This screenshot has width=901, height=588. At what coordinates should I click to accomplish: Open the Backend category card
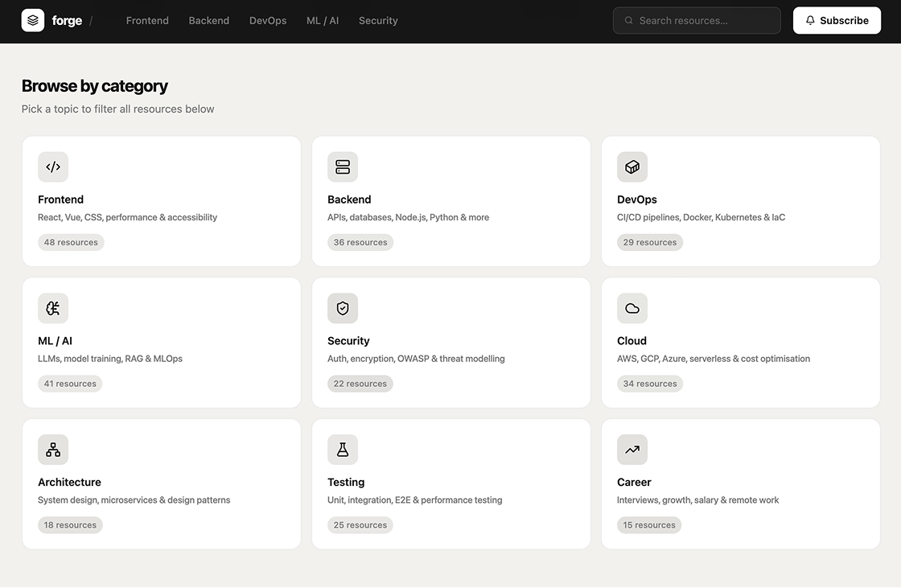pyautogui.click(x=450, y=201)
